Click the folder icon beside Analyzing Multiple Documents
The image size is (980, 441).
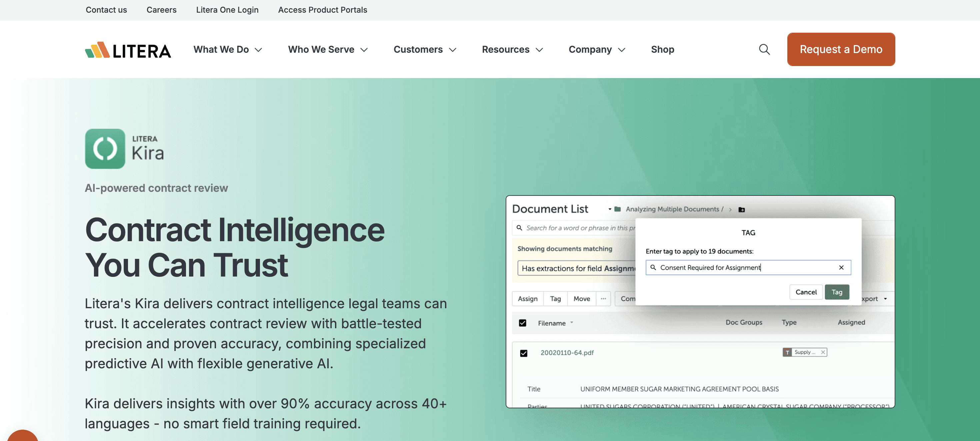(617, 209)
